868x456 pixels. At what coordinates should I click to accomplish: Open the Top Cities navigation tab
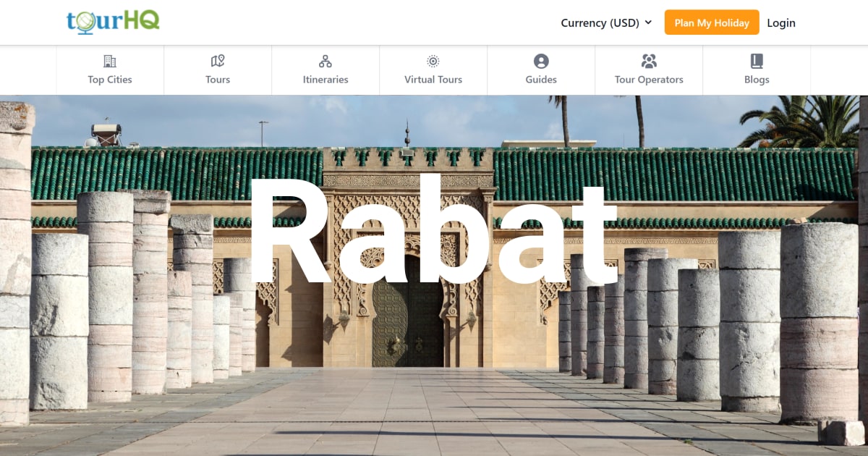109,80
